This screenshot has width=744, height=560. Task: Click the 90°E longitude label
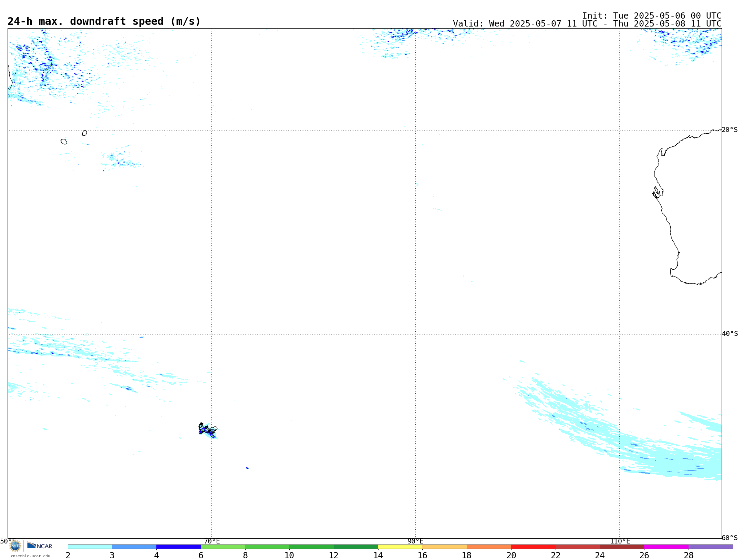pyautogui.click(x=415, y=541)
